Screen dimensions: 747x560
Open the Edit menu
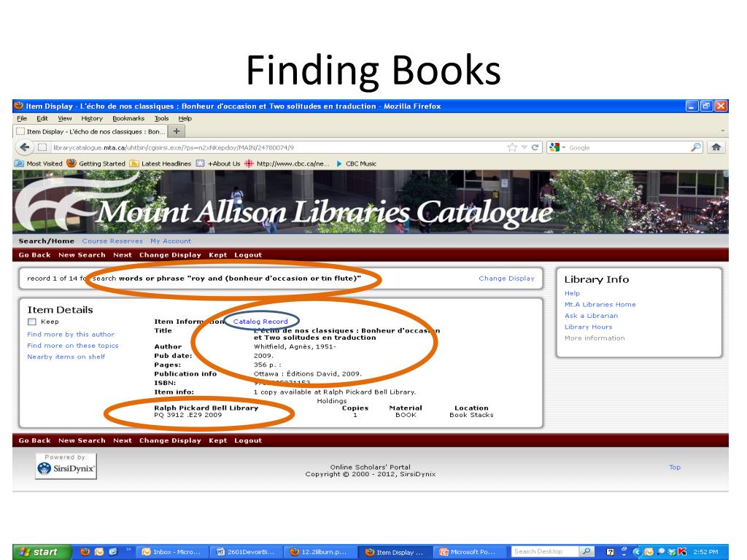tap(42, 119)
